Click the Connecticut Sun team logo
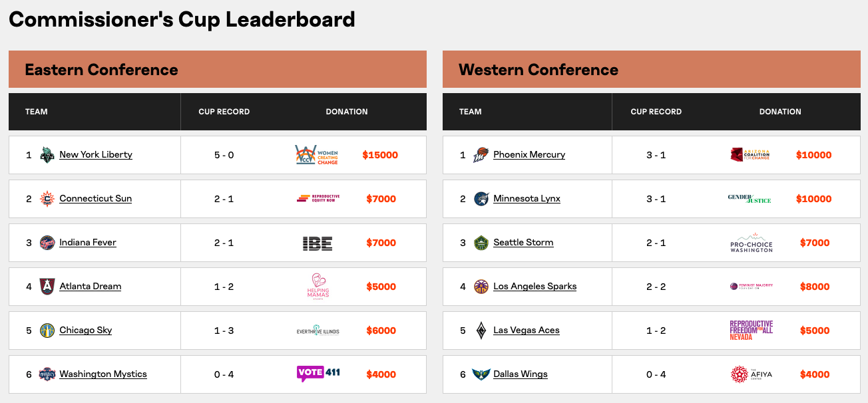Image resolution: width=868 pixels, height=403 pixels. (x=47, y=199)
